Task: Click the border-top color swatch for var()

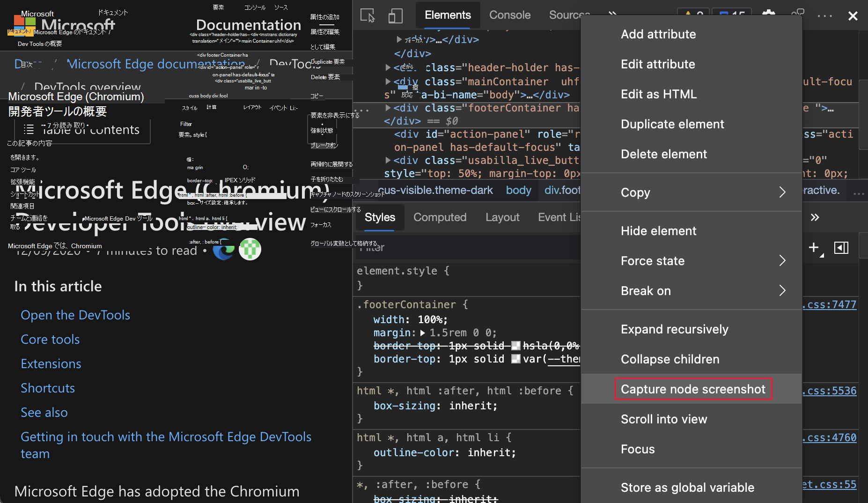Action: click(515, 359)
